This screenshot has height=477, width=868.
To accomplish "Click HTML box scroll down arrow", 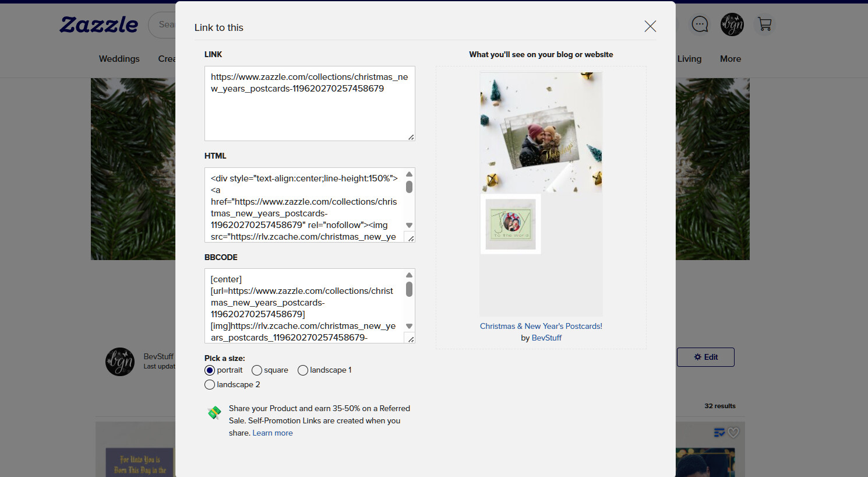I will (409, 225).
